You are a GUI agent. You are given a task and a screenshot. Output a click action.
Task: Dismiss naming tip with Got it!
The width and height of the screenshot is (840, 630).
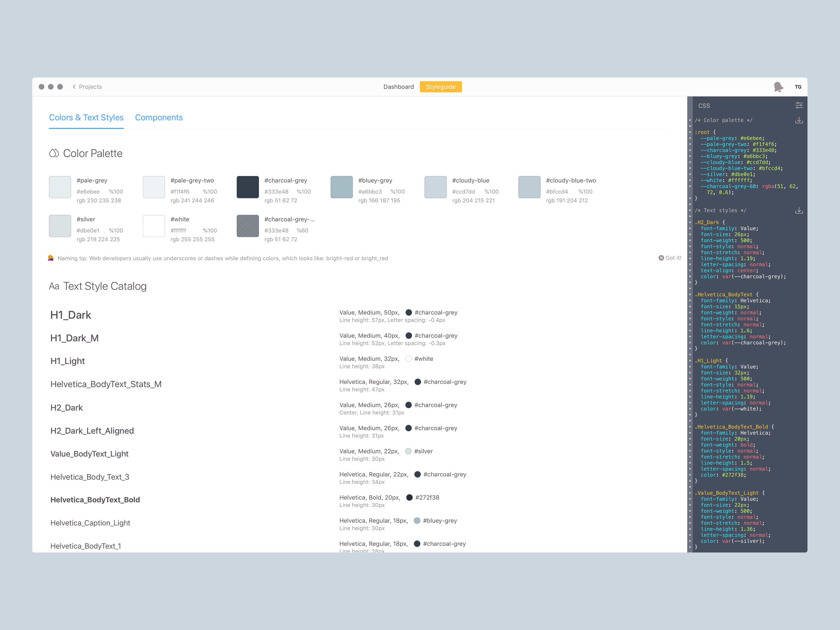point(670,258)
